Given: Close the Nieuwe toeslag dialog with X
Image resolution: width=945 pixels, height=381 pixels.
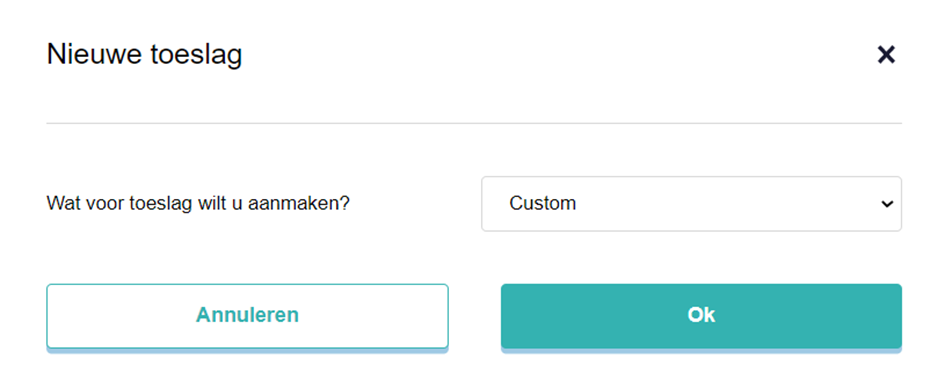Looking at the screenshot, I should point(886,55).
